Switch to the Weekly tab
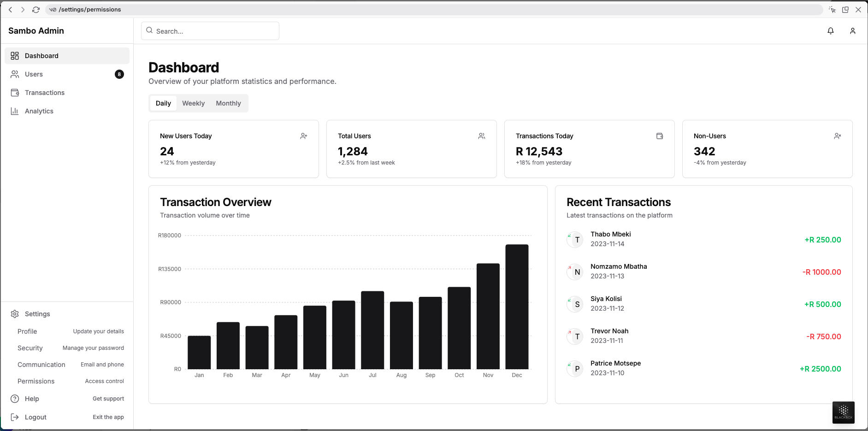 point(193,103)
